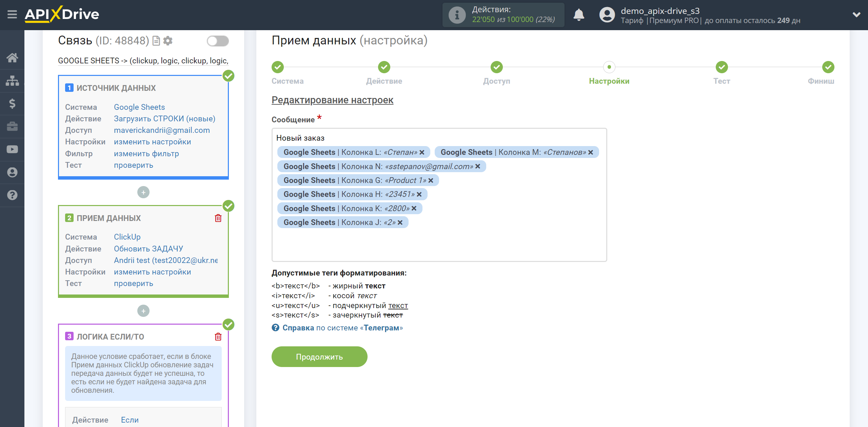Expand the account dropdown chevron

(856, 15)
